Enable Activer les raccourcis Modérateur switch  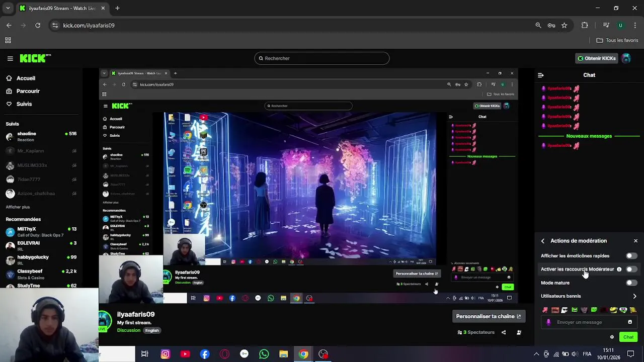631,269
